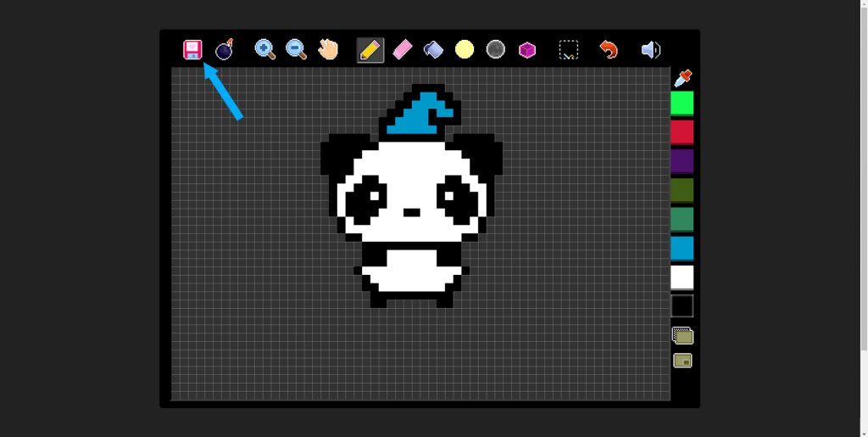This screenshot has height=437, width=868.
Task: Select the yellow circle lighten tool
Action: [465, 49]
